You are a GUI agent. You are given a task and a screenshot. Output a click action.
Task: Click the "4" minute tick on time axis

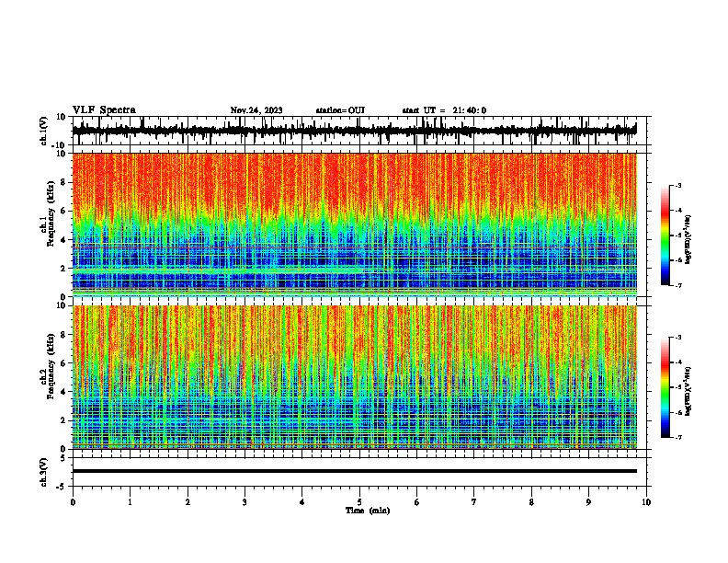(x=301, y=502)
